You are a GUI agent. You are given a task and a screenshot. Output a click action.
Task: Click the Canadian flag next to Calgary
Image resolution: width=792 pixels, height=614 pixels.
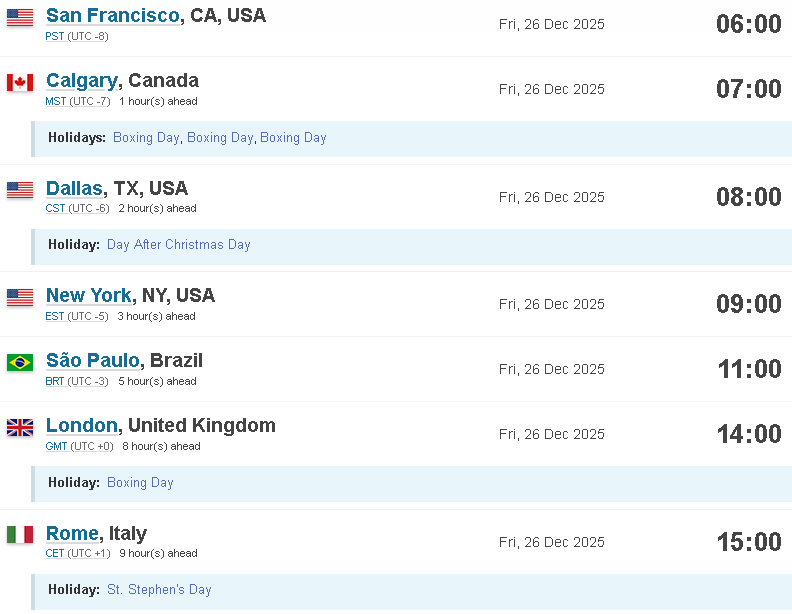(20, 82)
